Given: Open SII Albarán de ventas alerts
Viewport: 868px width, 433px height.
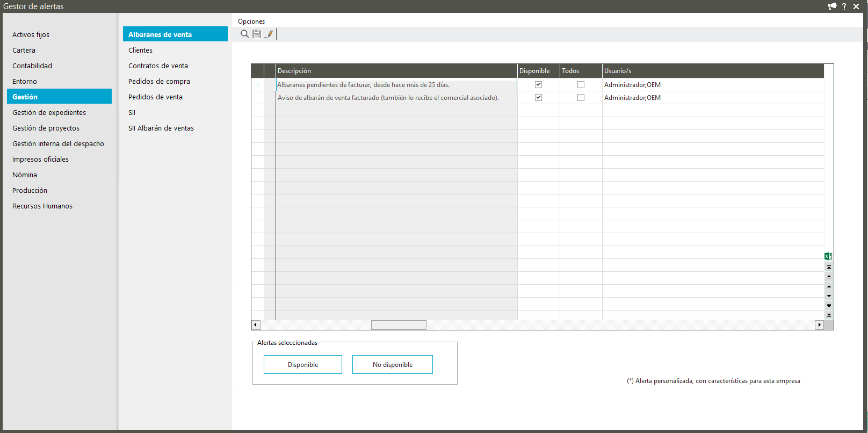Looking at the screenshot, I should tap(175, 128).
